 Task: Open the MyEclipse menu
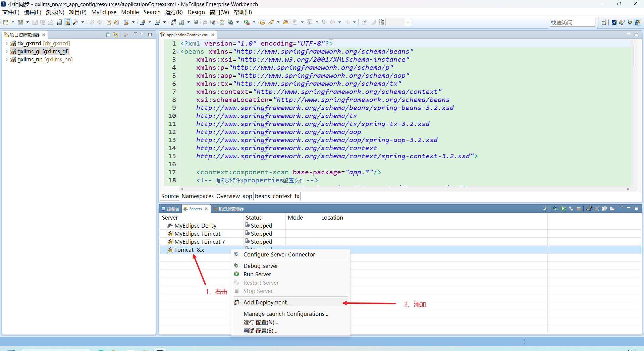(x=104, y=12)
